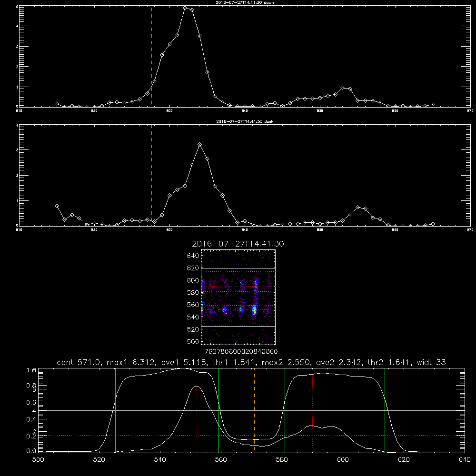Click the right green dashed line in dusk plot
476x476 pixels.
[x=263, y=175]
